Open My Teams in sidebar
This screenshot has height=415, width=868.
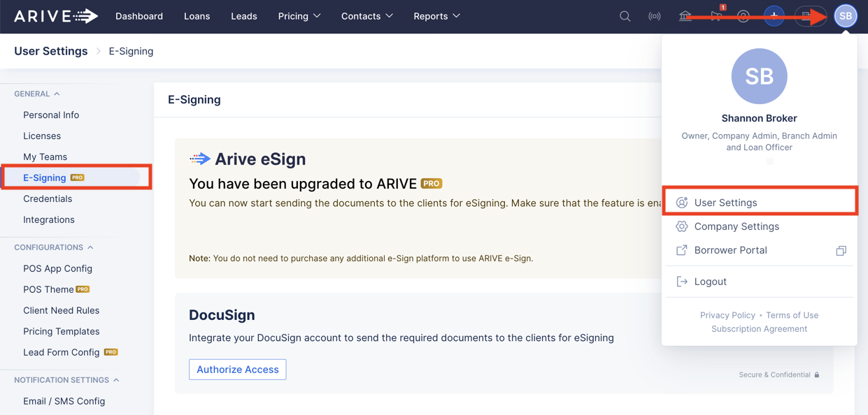pyautogui.click(x=45, y=156)
